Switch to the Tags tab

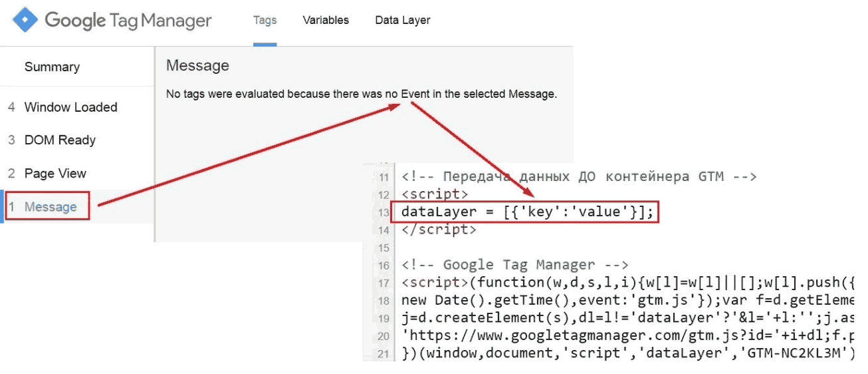point(265,20)
